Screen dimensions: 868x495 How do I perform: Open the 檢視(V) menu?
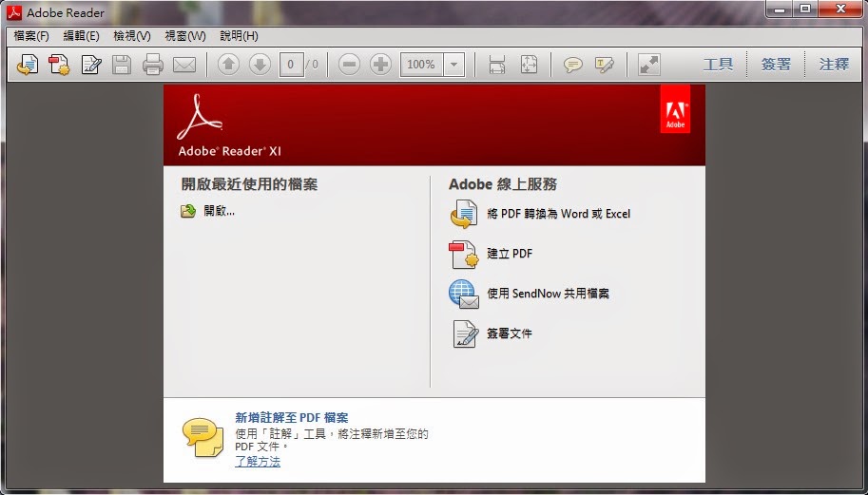click(132, 36)
